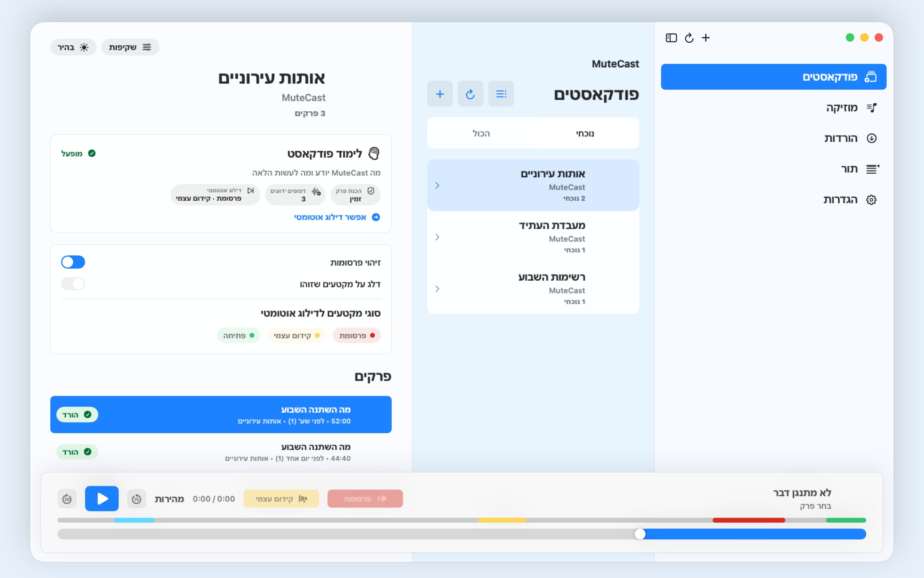Click the playback progress slider knob

640,534
